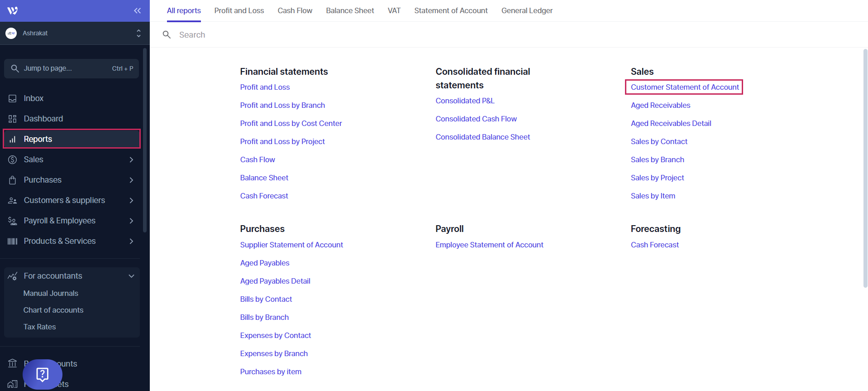Screen dimensions: 868x391
Task: Open Chart of accounts in sidebar
Action: coord(53,310)
